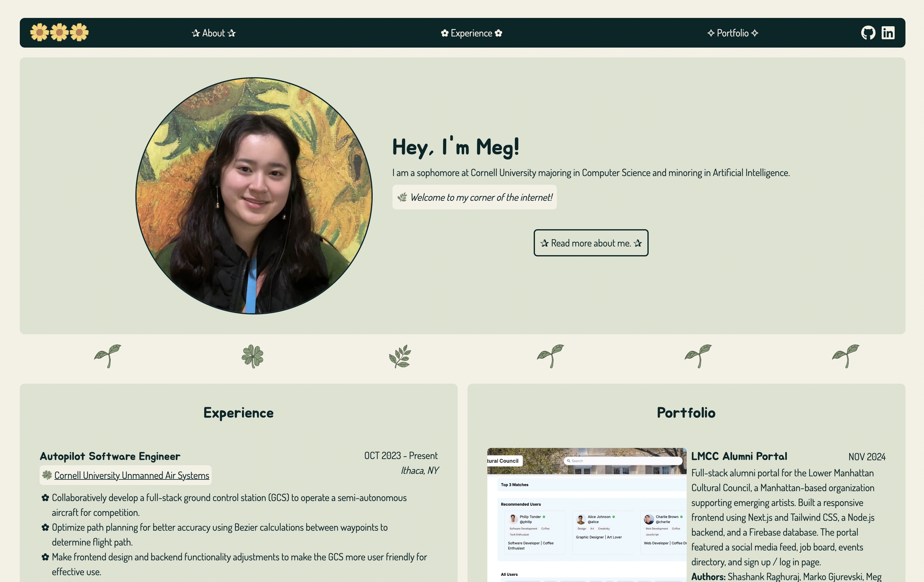Click the LMCC Alumni Portal title
This screenshot has width=924, height=582.
coord(739,456)
